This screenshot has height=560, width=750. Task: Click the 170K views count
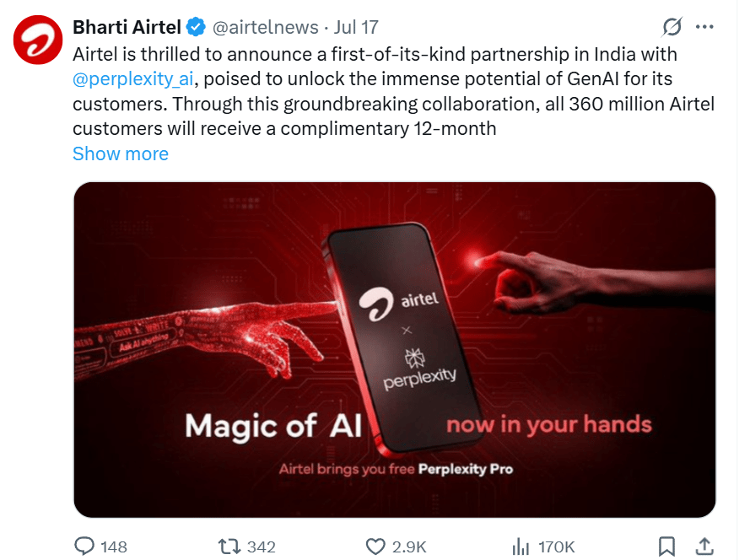[x=556, y=547]
